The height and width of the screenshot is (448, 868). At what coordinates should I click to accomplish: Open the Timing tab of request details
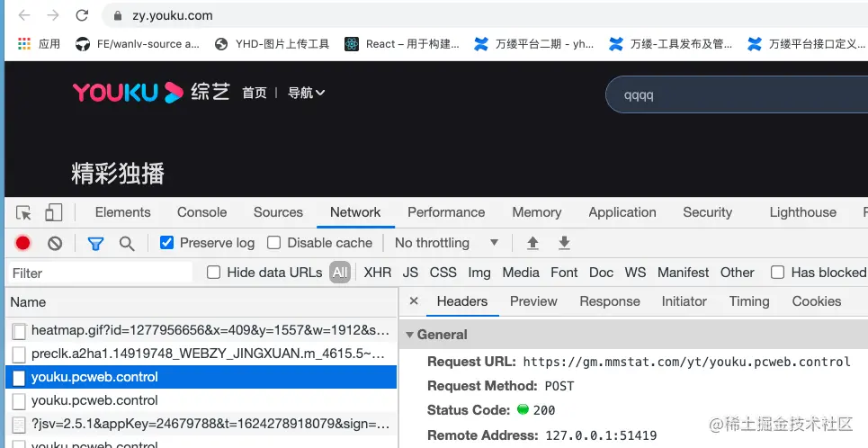[749, 301]
